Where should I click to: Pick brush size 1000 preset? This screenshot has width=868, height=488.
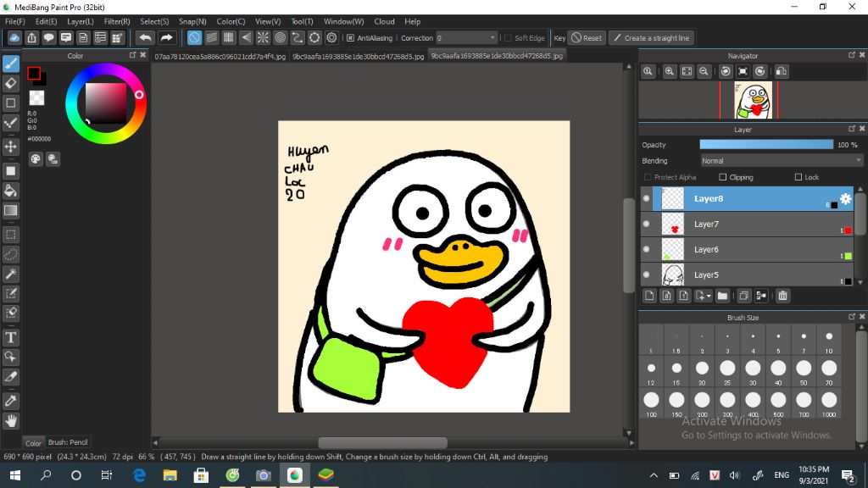[829, 404]
